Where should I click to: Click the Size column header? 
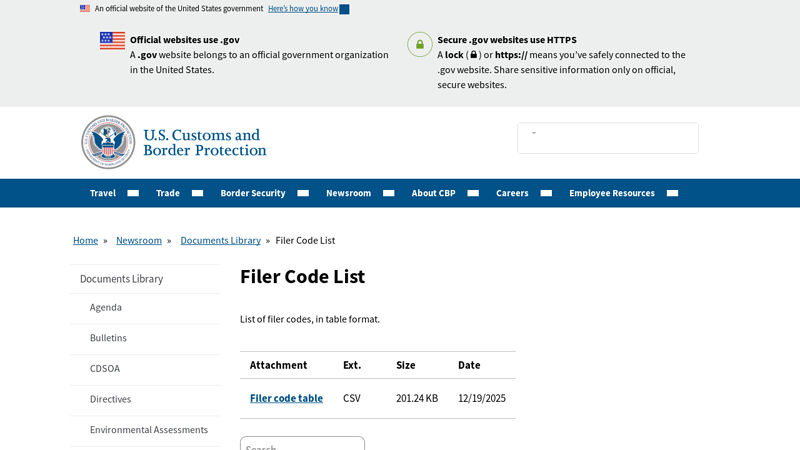[406, 365]
